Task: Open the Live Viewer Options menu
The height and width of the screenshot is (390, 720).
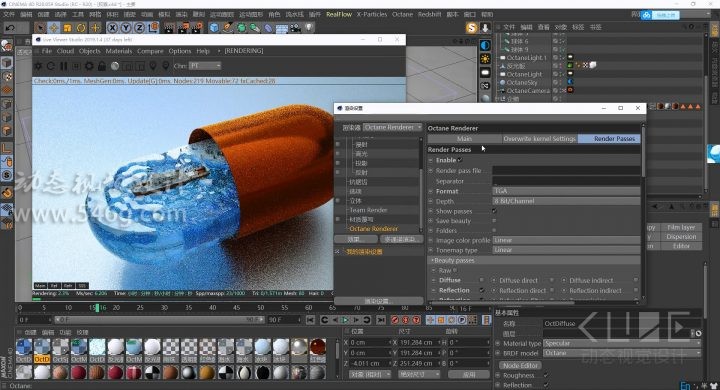Action: pos(180,51)
